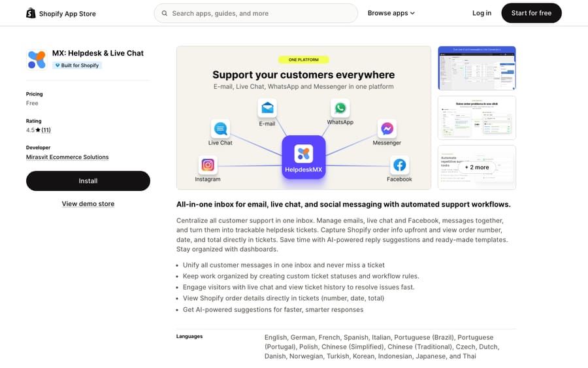The image size is (588, 368).
Task: Click the Facebook icon in banner
Action: pyautogui.click(x=399, y=165)
